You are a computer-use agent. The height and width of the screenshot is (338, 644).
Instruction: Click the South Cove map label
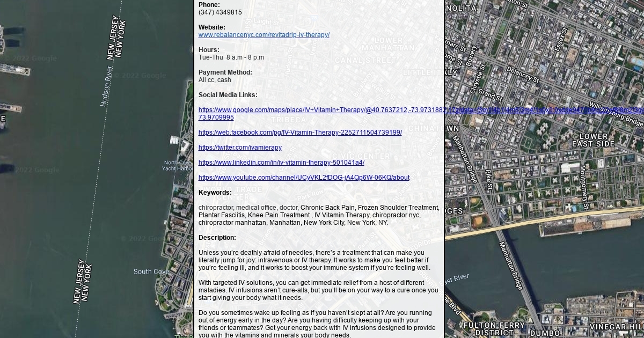151,271
